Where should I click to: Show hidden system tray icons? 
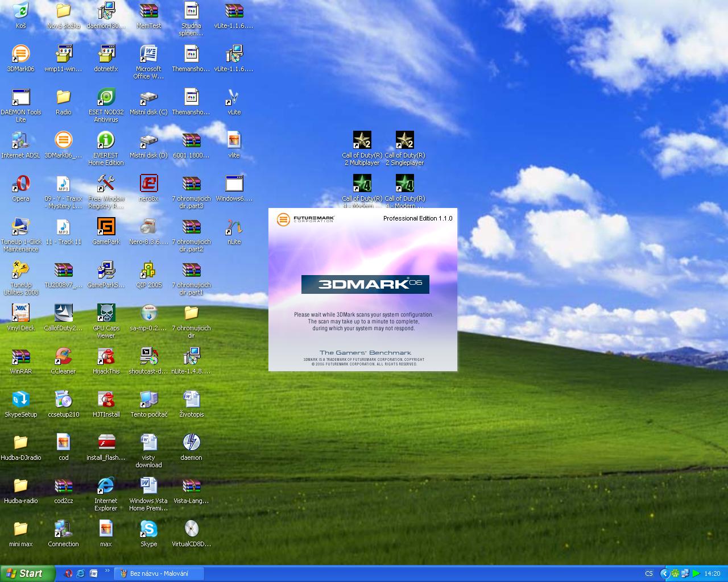[x=664, y=573]
